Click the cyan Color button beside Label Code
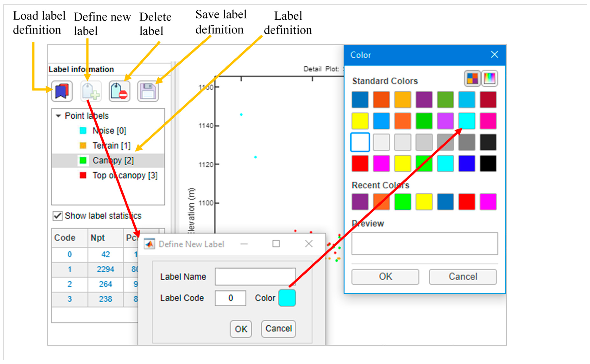 click(287, 298)
